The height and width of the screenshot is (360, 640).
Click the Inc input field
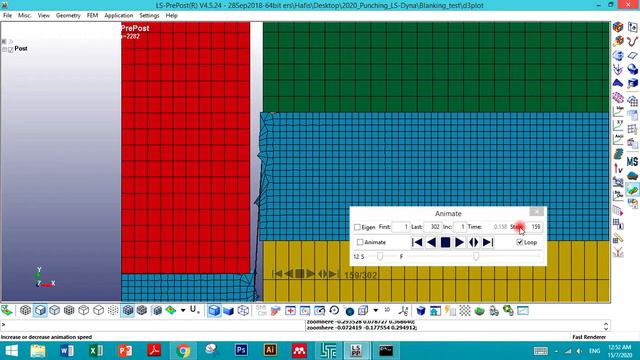460,227
